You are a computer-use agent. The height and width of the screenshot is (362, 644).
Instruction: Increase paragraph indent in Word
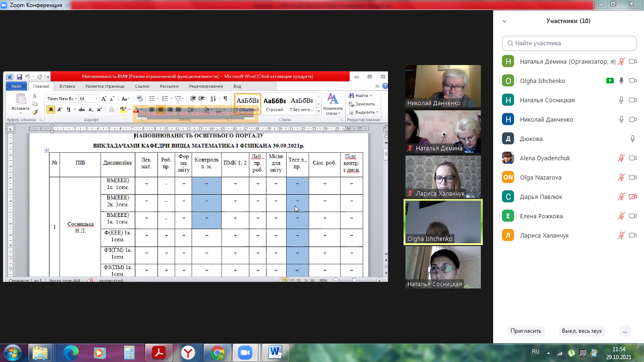coord(201,99)
